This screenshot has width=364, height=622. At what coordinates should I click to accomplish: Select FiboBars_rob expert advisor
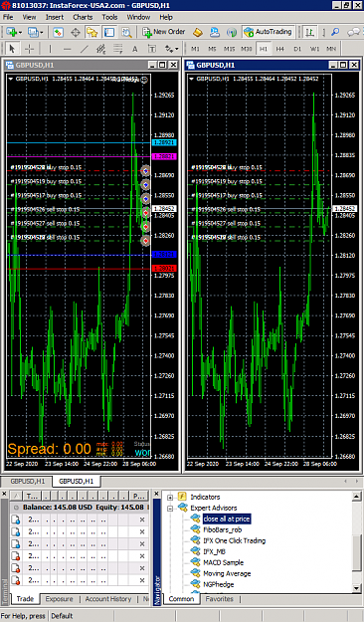coord(222,529)
